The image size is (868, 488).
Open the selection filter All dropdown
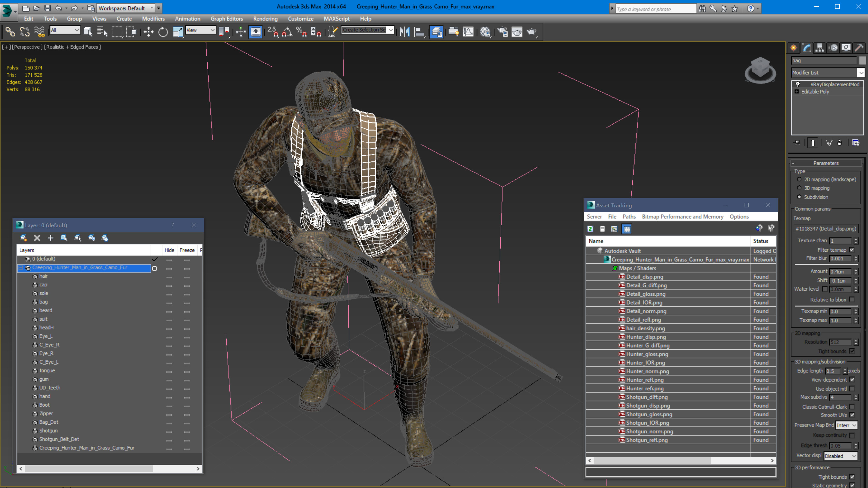tap(65, 30)
